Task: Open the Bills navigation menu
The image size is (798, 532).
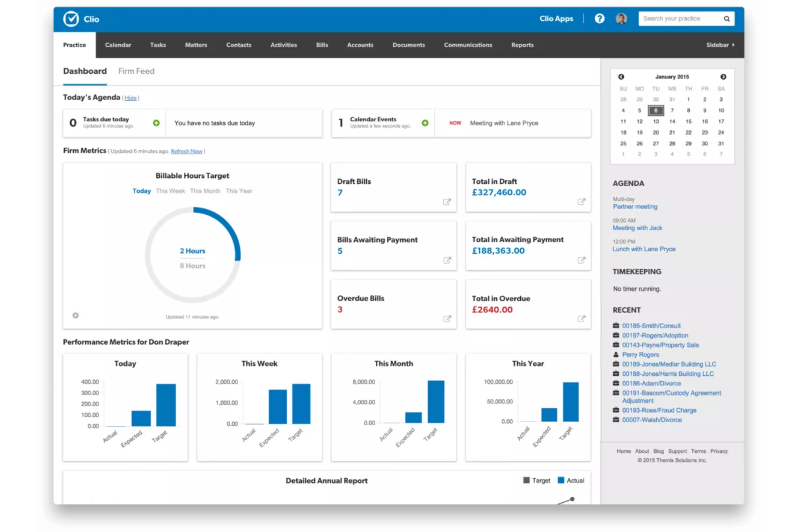Action: pyautogui.click(x=322, y=45)
